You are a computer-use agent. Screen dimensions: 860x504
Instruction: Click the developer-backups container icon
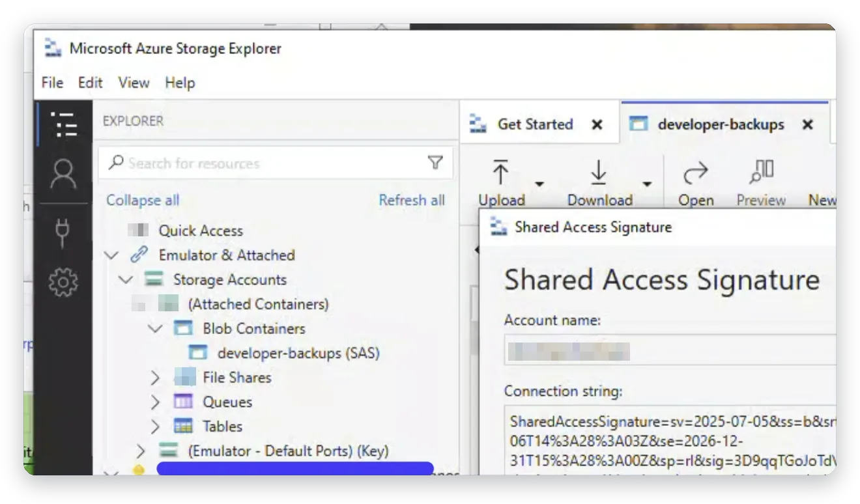pyautogui.click(x=197, y=353)
